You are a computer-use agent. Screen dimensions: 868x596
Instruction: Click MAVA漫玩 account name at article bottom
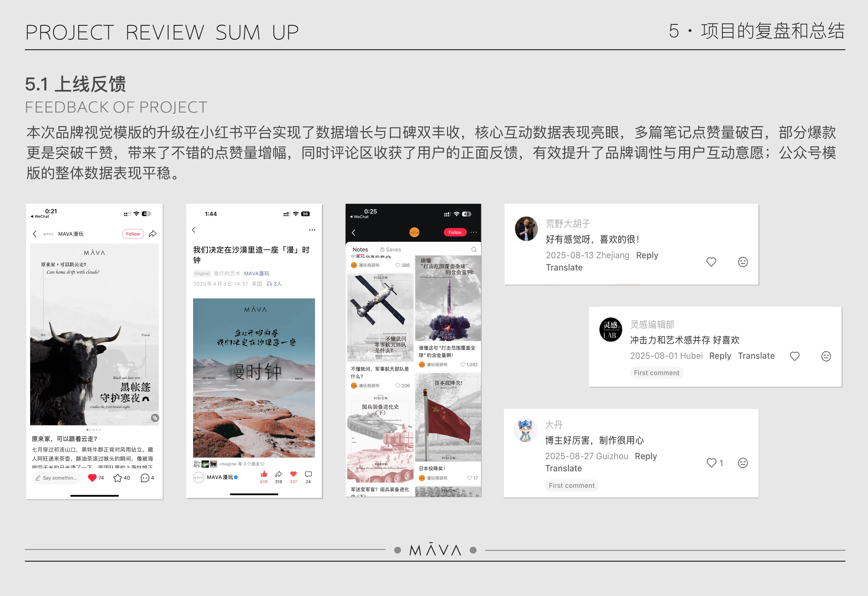click(x=220, y=477)
